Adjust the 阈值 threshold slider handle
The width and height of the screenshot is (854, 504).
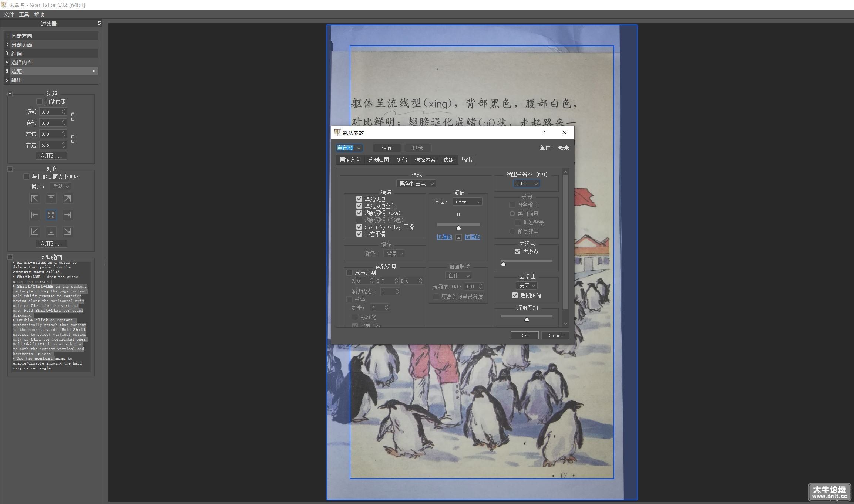[458, 227]
